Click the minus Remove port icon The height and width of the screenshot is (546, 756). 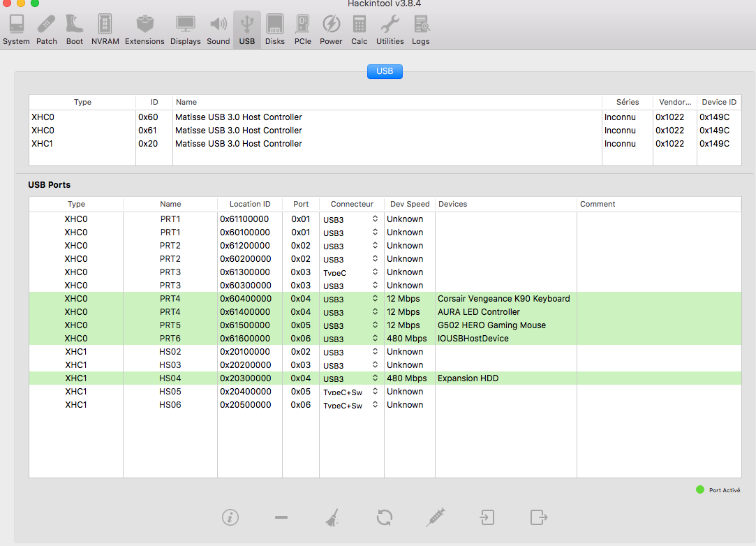click(281, 517)
